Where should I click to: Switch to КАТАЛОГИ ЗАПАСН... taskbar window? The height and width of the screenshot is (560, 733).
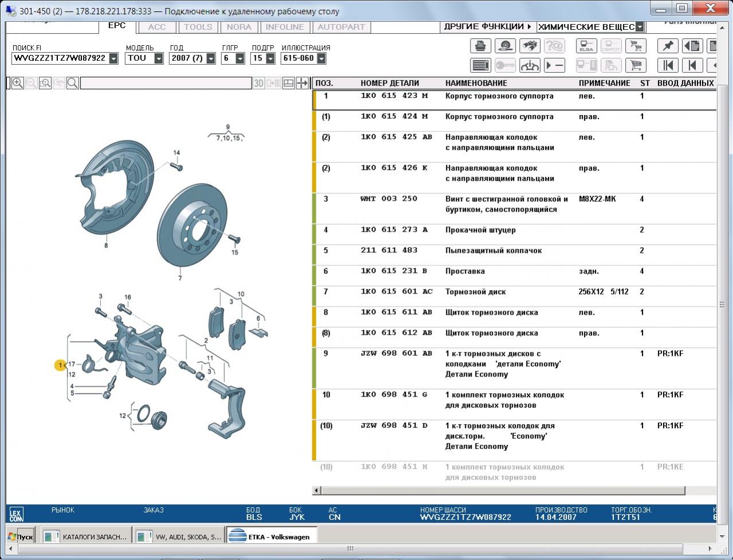click(85, 537)
